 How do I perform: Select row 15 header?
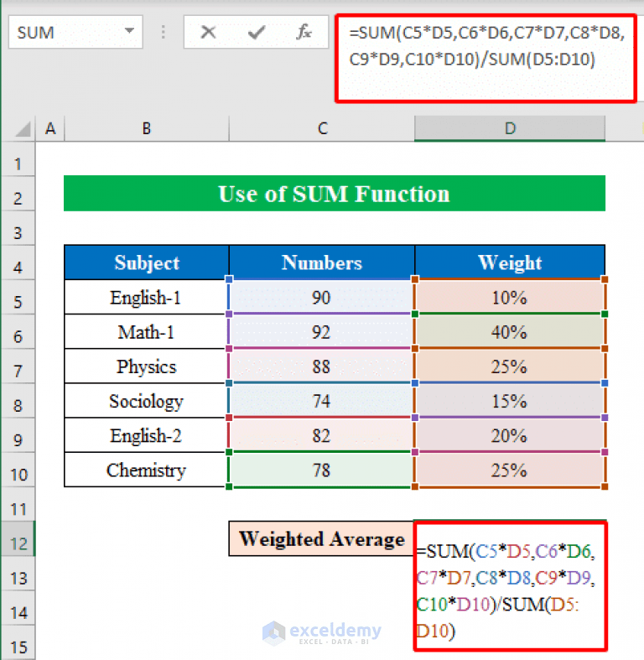(x=18, y=644)
